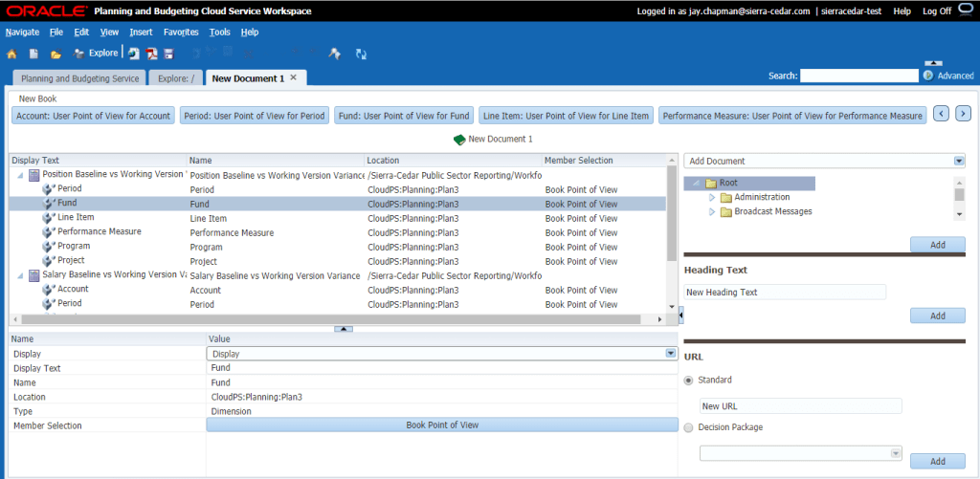Open the Display value dropdown

[671, 354]
